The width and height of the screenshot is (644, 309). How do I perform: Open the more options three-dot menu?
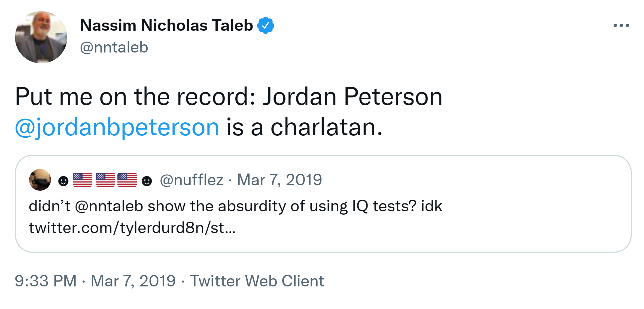(x=621, y=25)
